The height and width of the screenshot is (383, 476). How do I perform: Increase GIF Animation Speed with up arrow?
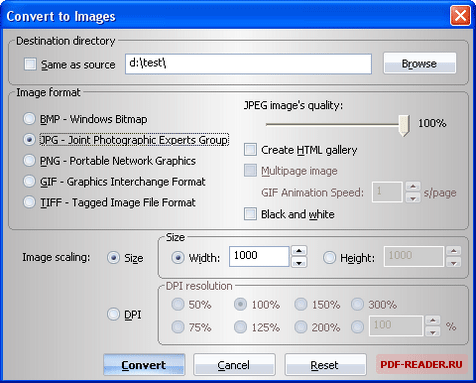(413, 187)
